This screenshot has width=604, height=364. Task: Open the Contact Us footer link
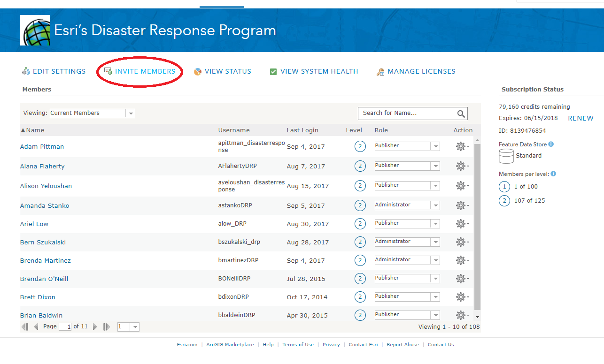click(441, 344)
